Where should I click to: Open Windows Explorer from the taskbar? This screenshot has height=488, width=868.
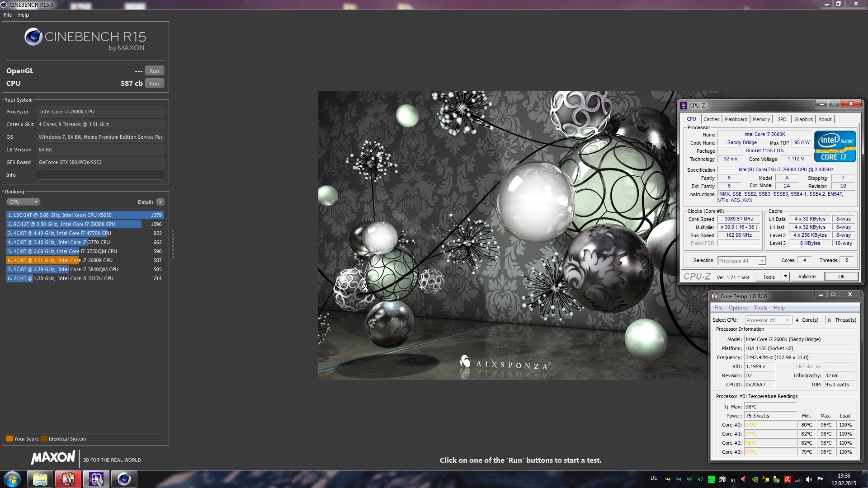tap(40, 479)
